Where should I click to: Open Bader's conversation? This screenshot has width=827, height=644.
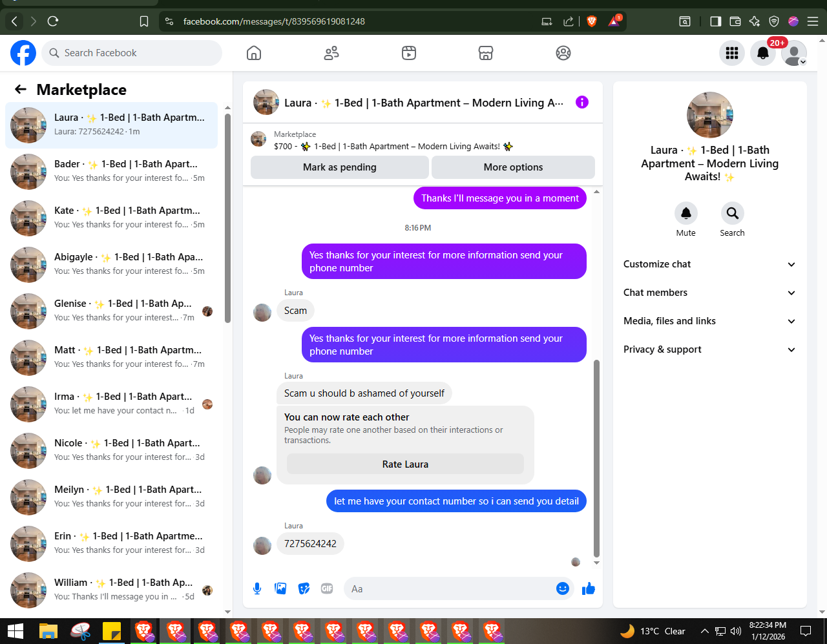click(x=111, y=172)
